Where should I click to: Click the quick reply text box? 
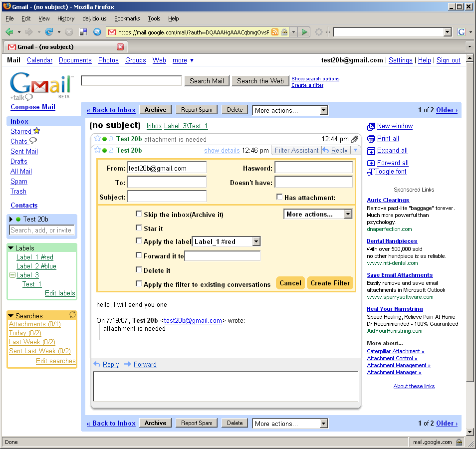226,387
